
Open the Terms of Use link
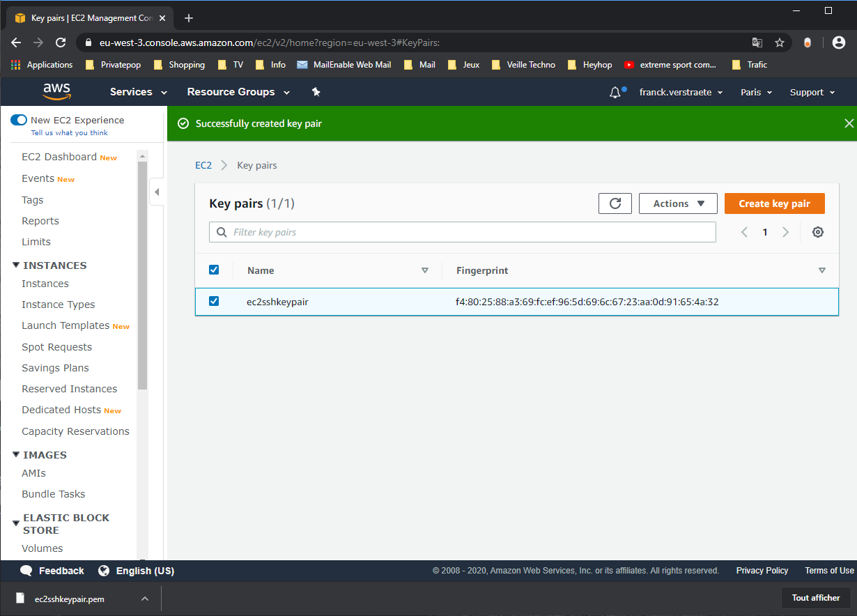click(829, 571)
